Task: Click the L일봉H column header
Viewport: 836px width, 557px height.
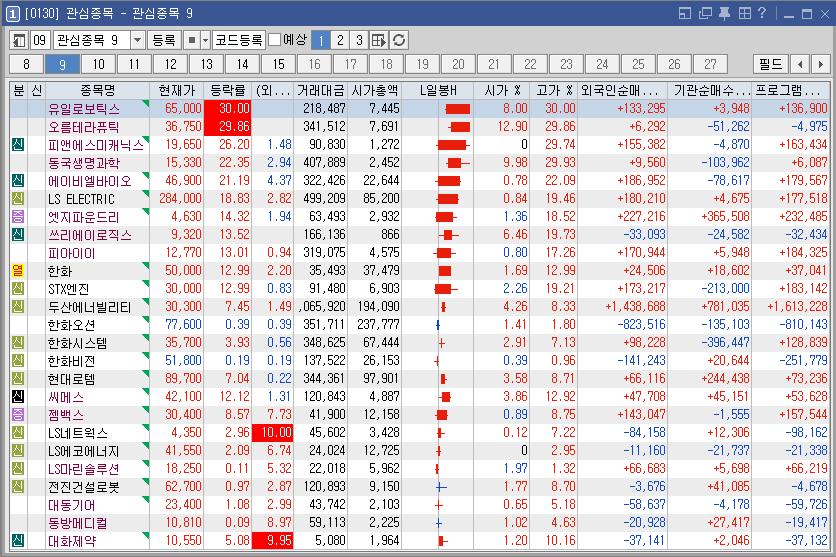Action: (438, 90)
